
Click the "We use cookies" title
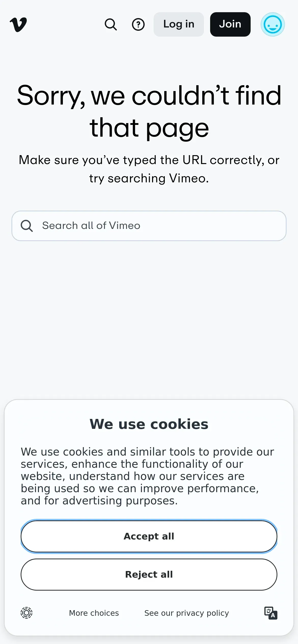(149, 424)
